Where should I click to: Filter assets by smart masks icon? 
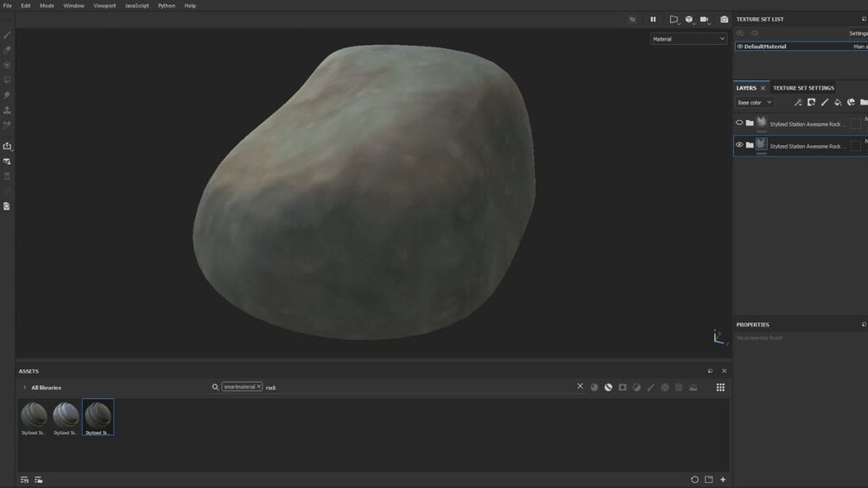[x=623, y=387]
